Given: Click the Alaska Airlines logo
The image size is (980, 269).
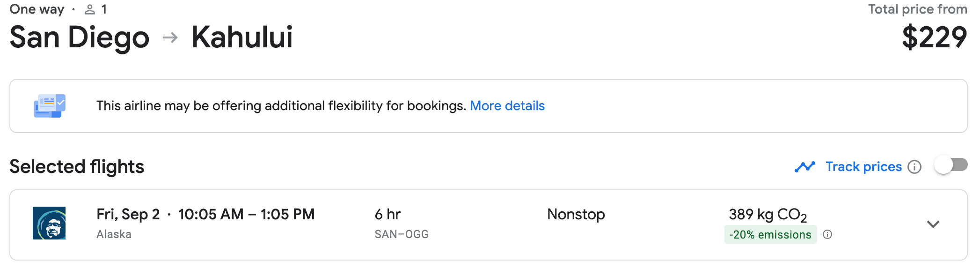Looking at the screenshot, I should (49, 223).
